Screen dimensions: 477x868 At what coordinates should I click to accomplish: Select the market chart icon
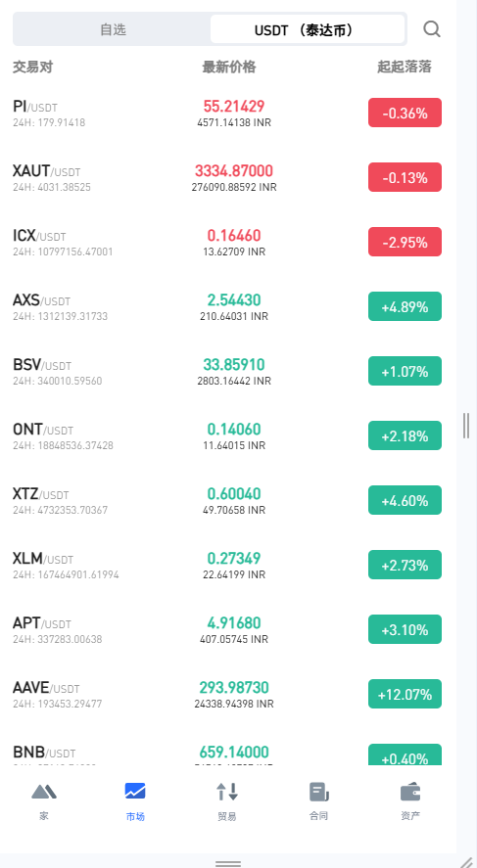coord(135,791)
